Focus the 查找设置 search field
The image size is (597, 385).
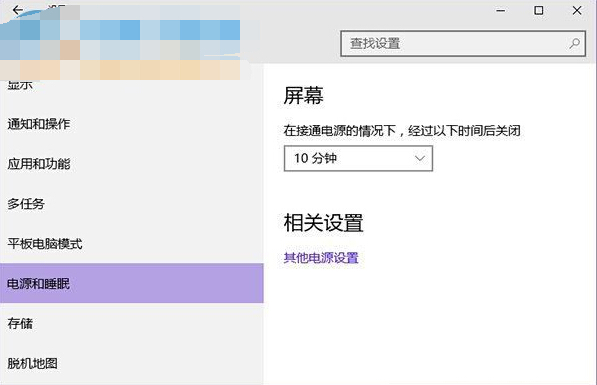click(463, 43)
